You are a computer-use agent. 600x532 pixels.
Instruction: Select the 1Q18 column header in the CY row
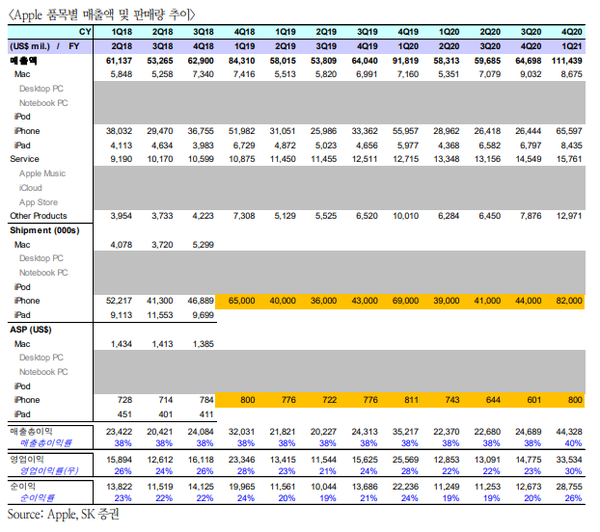tap(119, 33)
